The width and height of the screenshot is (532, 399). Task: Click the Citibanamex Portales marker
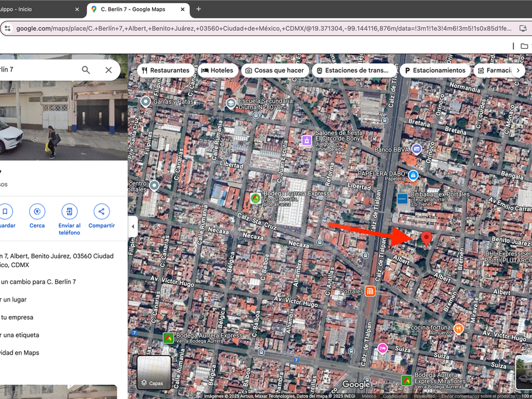(402, 199)
